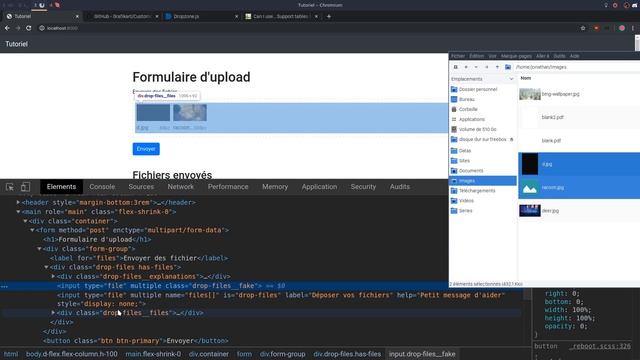The width and height of the screenshot is (640, 360).
Task: Open the Chromium three-dot menu
Action: (633, 28)
